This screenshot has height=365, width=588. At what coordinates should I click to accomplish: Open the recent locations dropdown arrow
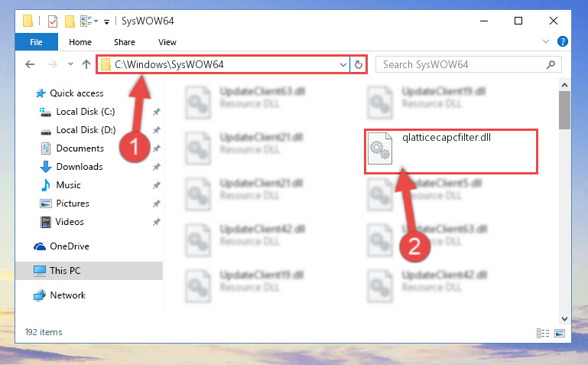tap(70, 64)
